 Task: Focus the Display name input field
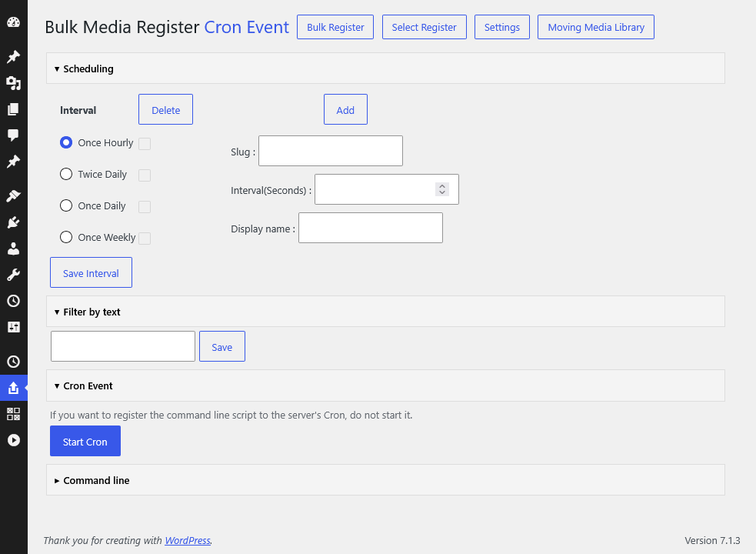pos(371,228)
